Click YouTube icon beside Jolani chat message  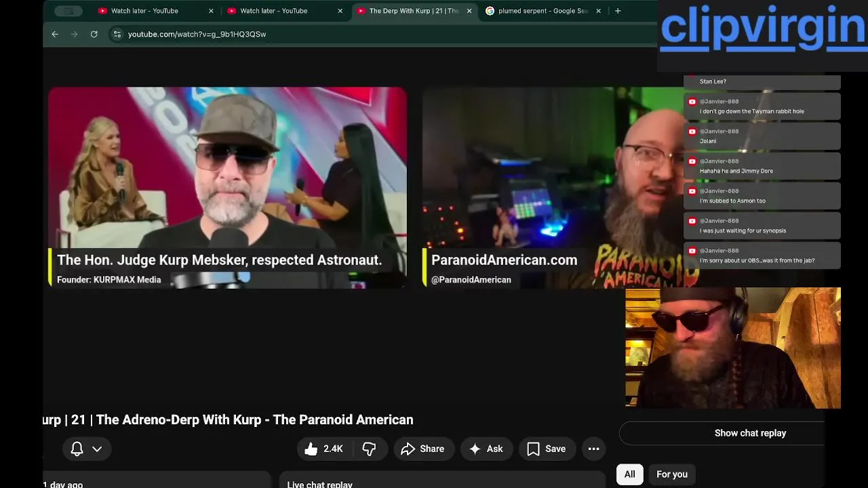[692, 131]
